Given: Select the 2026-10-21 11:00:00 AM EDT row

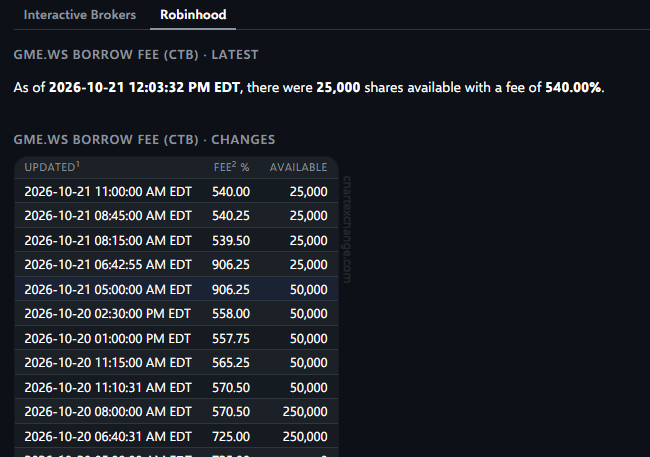Looking at the screenshot, I should 177,191.
